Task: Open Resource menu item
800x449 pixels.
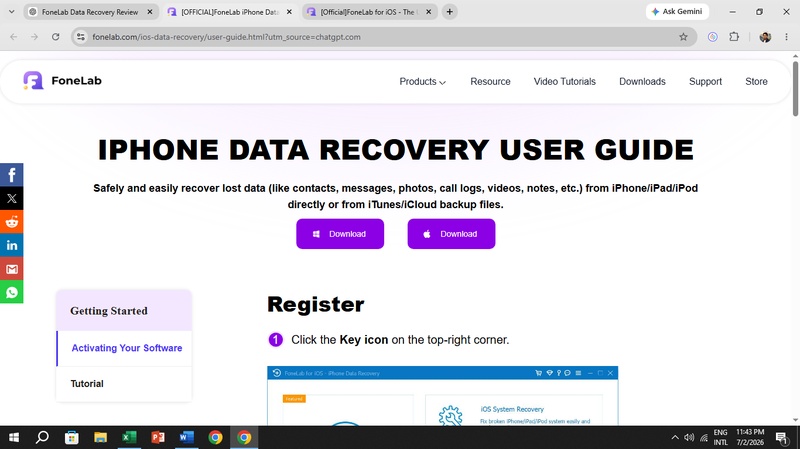Action: [490, 82]
